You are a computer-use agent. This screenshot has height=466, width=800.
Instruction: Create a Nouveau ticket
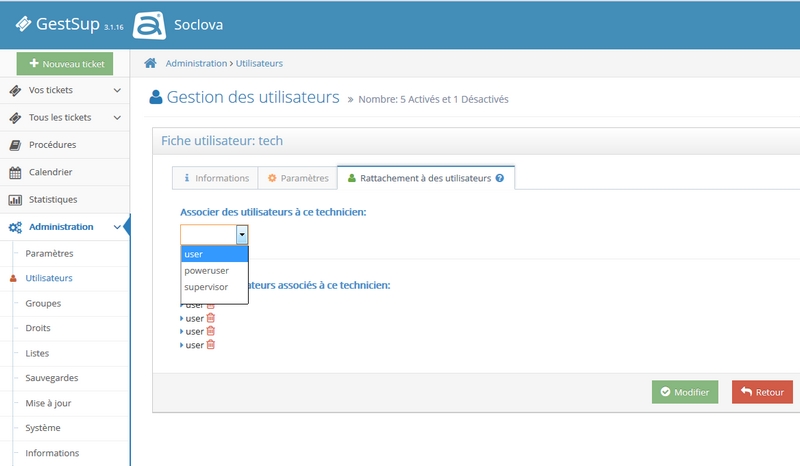click(65, 64)
